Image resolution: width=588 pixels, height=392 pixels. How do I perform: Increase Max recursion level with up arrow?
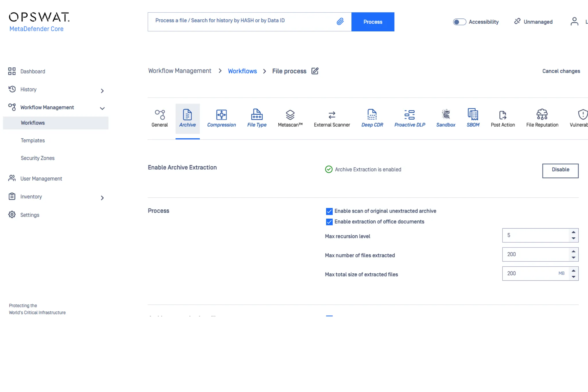[x=573, y=232]
